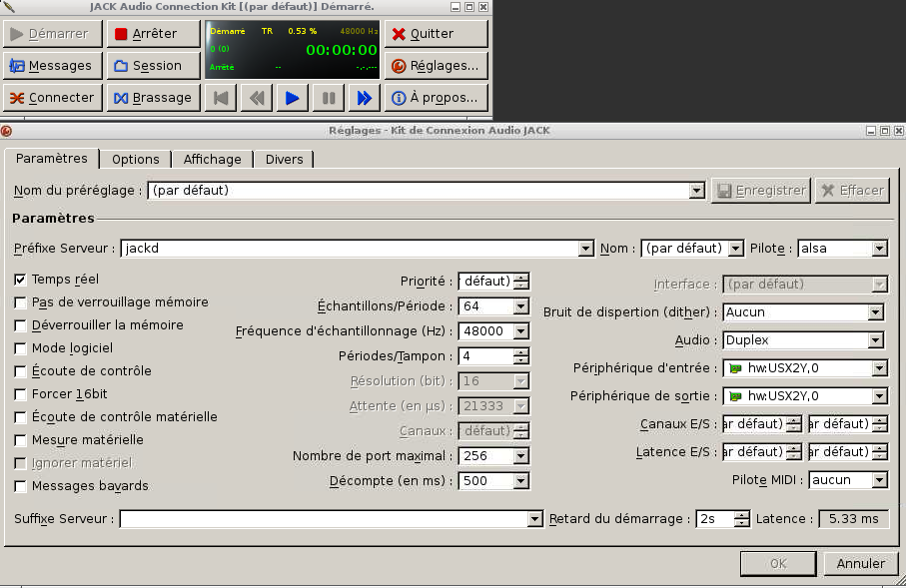This screenshot has width=906, height=588.
Task: Open the Brassage patchbay window
Action: pyautogui.click(x=153, y=98)
